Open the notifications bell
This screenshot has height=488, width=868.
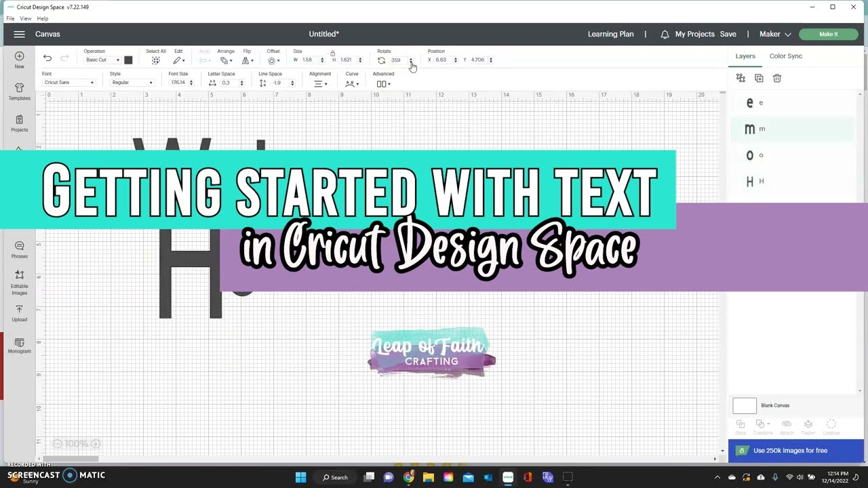click(665, 34)
